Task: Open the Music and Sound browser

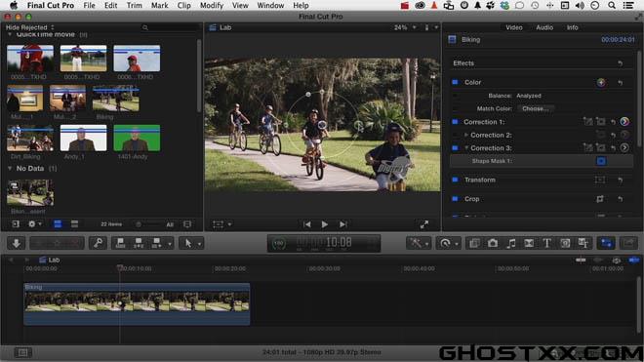Action: 511,243
